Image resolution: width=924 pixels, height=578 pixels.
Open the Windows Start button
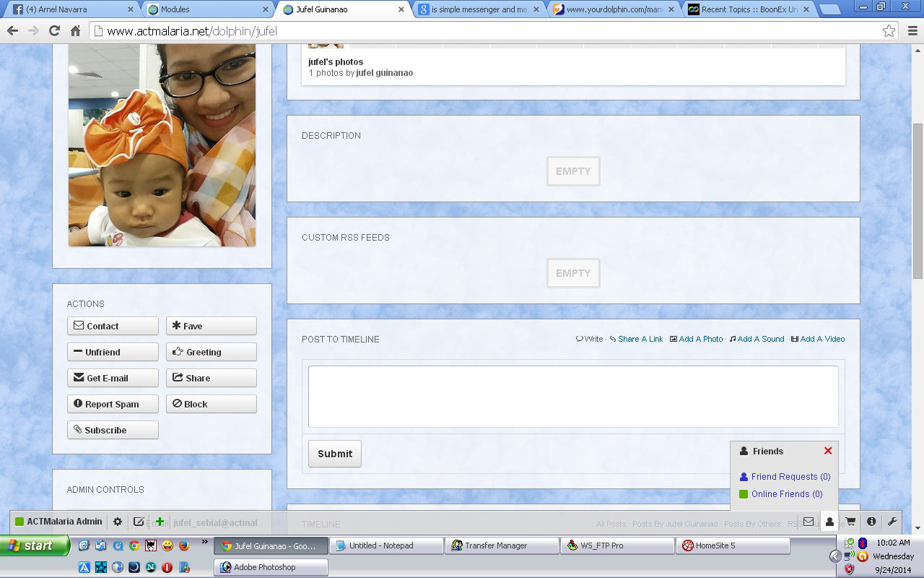(x=35, y=545)
